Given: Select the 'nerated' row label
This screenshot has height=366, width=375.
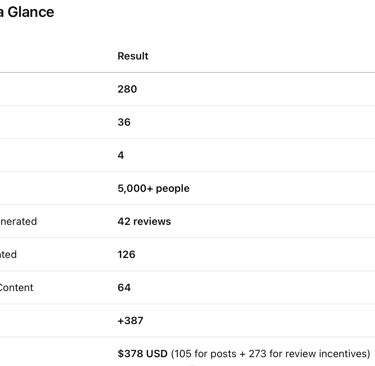Looking at the screenshot, I should 18,221.
